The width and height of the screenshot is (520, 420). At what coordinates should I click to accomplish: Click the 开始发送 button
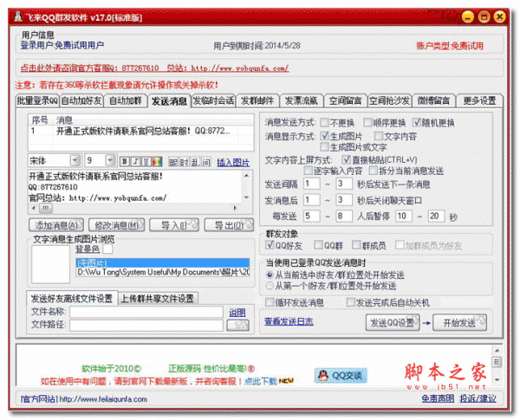click(460, 322)
